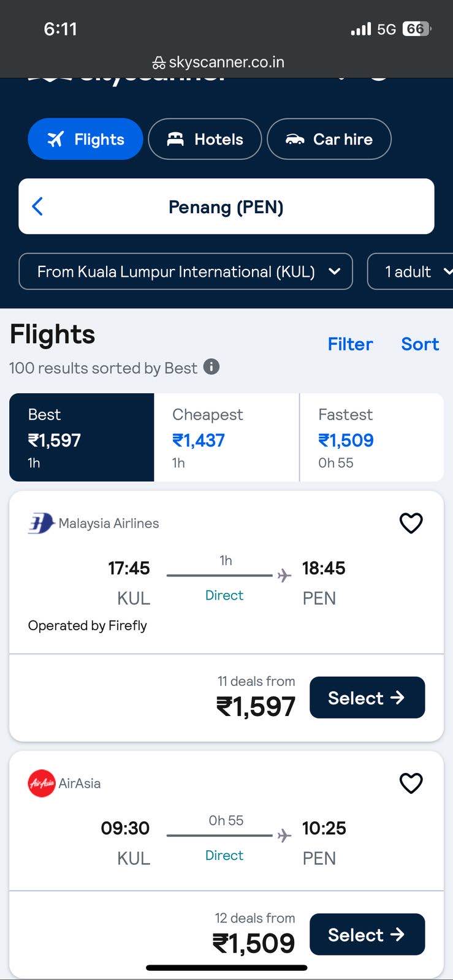Tap the bed icon in the Hotels pill
This screenshot has height=980, width=453.
coord(175,139)
